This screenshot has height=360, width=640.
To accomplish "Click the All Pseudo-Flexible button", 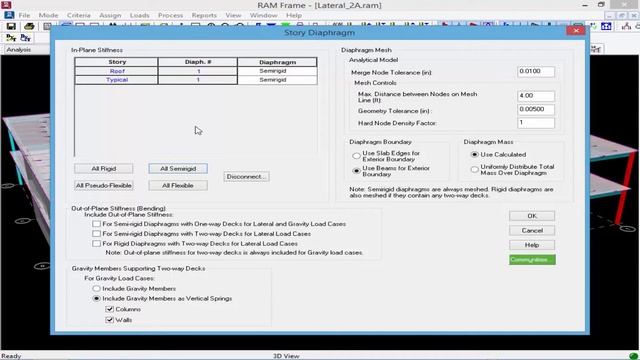I will [x=104, y=185].
